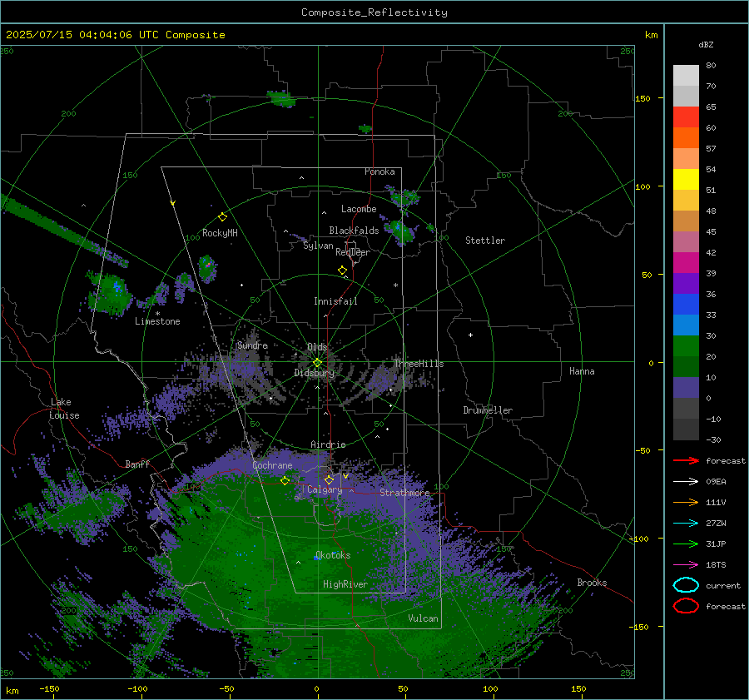Screen dimensions: 749x700
Task: Click the Hanna label
Action: click(582, 371)
